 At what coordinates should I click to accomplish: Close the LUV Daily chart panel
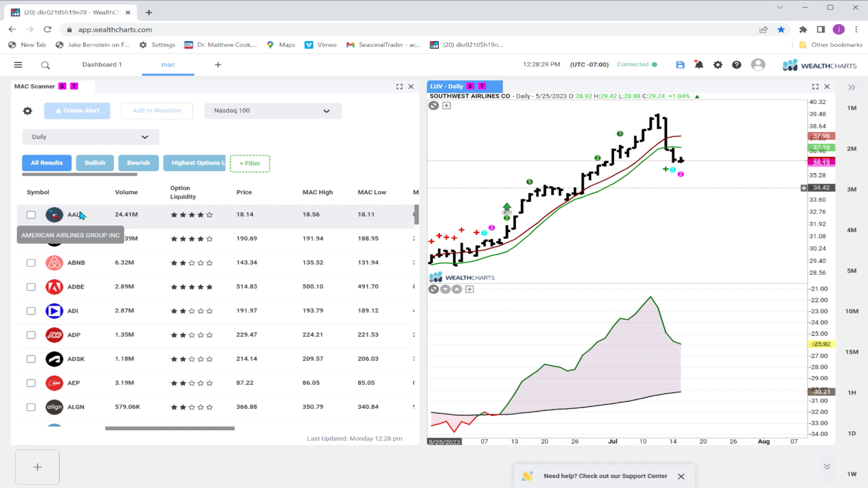[x=827, y=86]
